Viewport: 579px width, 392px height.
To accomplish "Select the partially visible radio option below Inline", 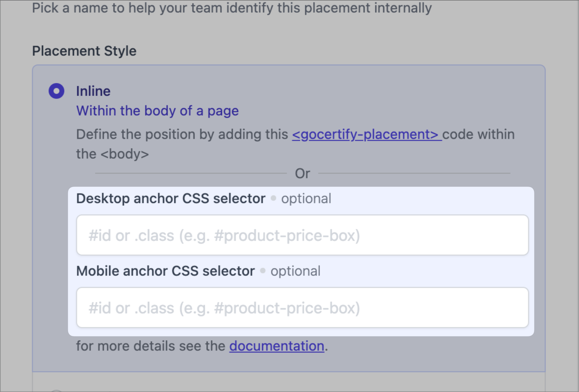I will pyautogui.click(x=57, y=391).
